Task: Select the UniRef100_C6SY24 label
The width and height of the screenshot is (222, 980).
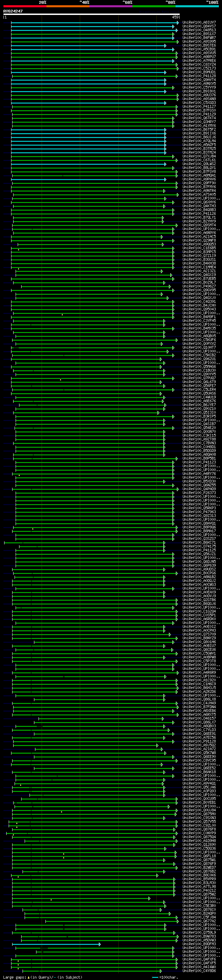Action: click(x=199, y=64)
